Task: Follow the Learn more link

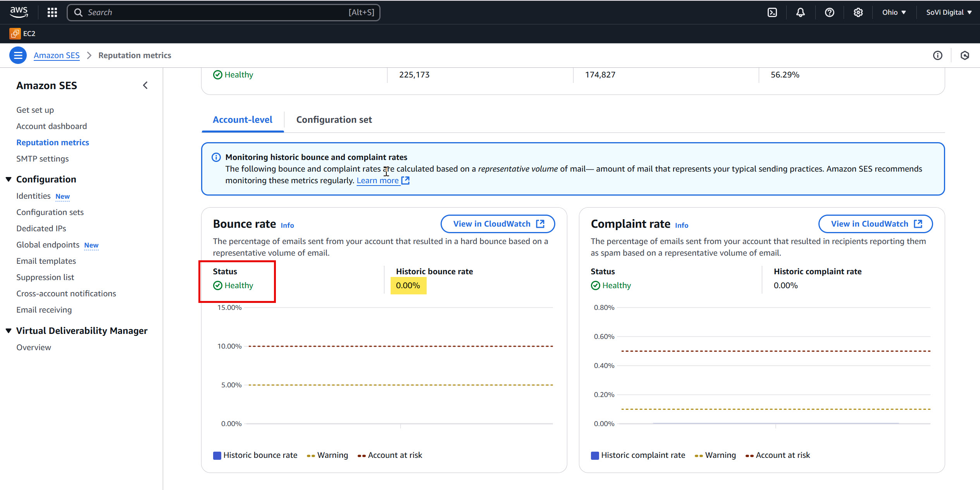Action: pos(377,181)
